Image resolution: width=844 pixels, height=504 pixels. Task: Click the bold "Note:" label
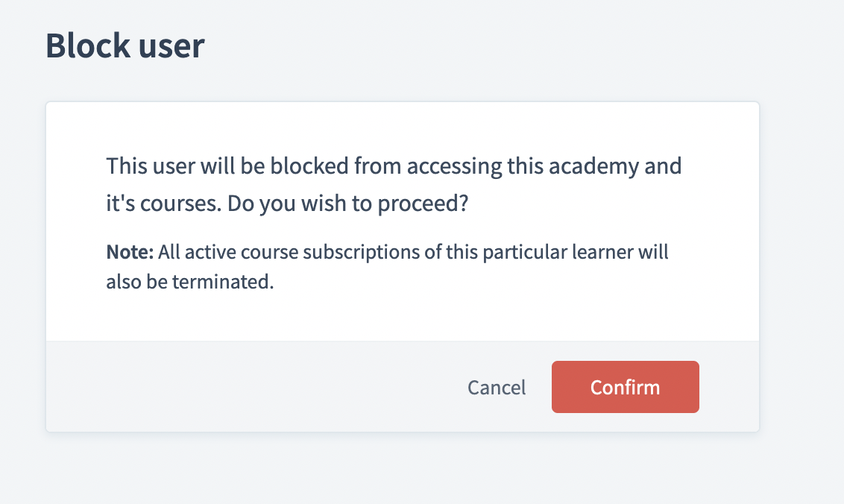tap(130, 251)
